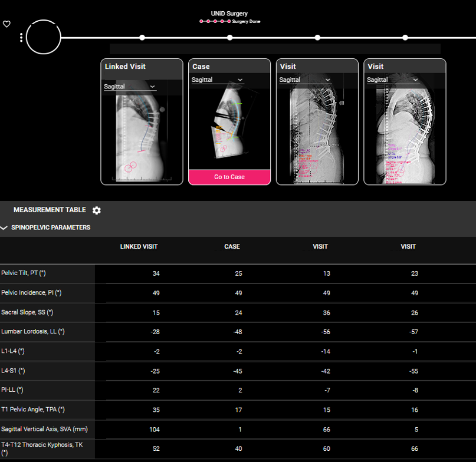The image size is (476, 462).
Task: Click the Pelvic Incidence, PI row label
Action: pyautogui.click(x=31, y=293)
